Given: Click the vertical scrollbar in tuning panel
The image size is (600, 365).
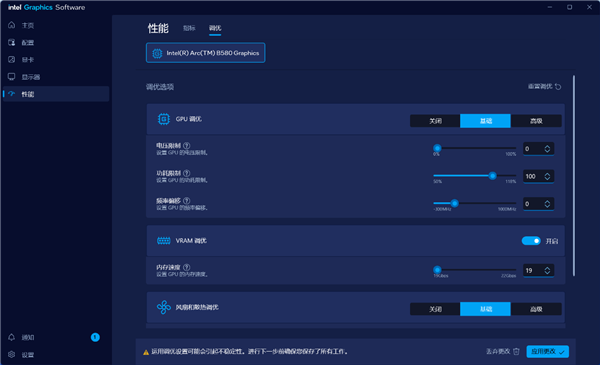Looking at the screenshot, I should (574, 175).
